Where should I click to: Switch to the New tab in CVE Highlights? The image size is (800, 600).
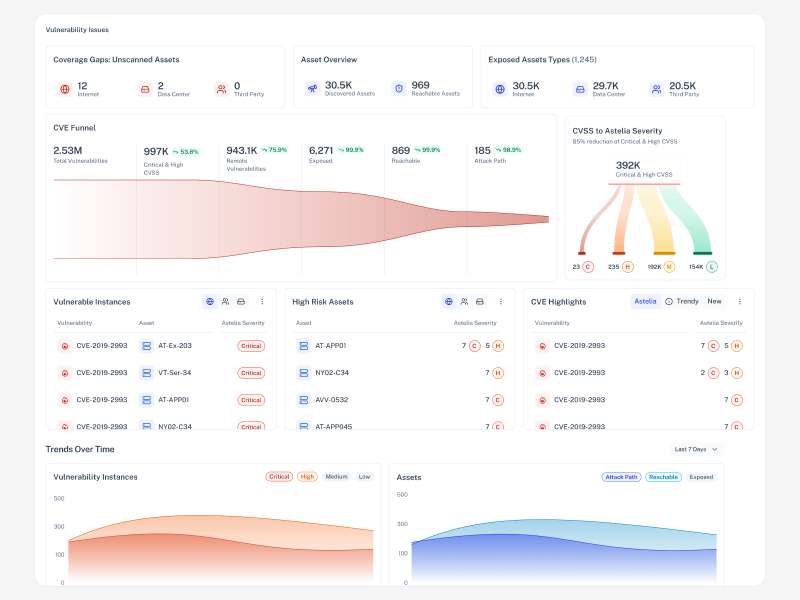pyautogui.click(x=714, y=301)
